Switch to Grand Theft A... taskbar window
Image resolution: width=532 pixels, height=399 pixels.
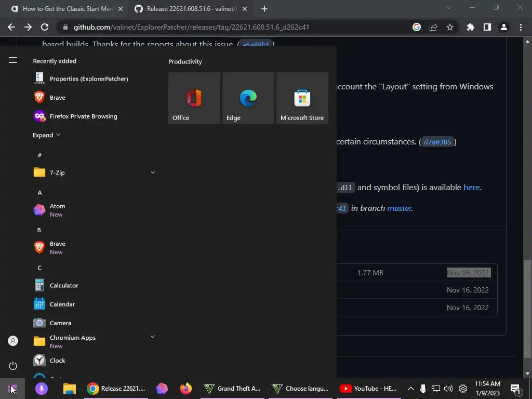[x=232, y=389]
